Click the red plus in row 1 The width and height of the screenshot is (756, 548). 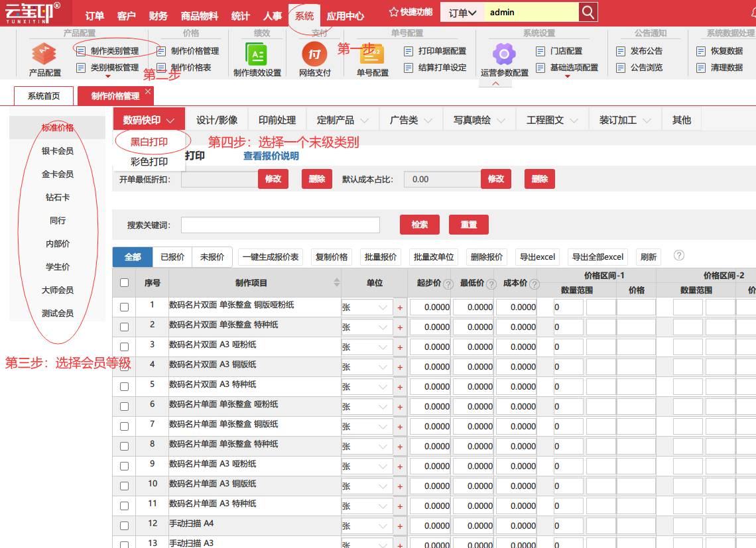[400, 307]
